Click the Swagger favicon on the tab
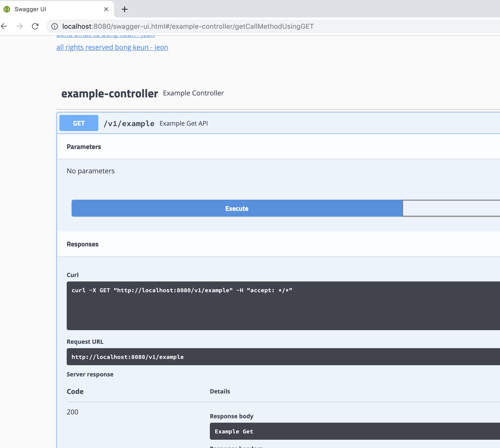 coord(7,9)
